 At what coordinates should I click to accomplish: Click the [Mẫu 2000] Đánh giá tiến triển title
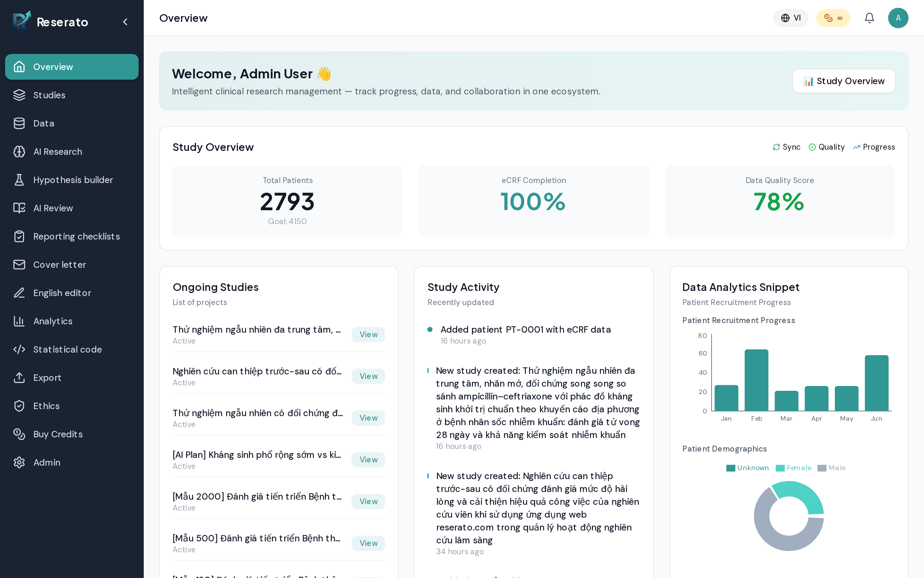click(x=257, y=496)
